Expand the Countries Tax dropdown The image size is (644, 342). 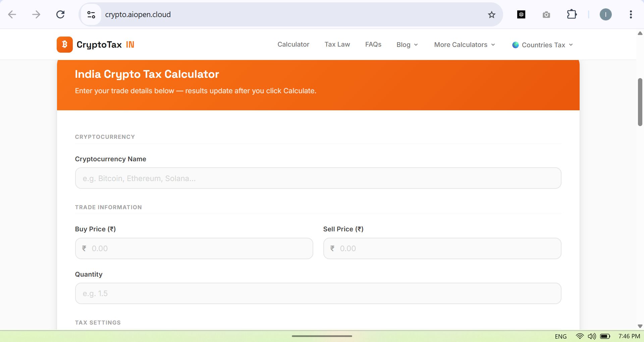click(542, 45)
